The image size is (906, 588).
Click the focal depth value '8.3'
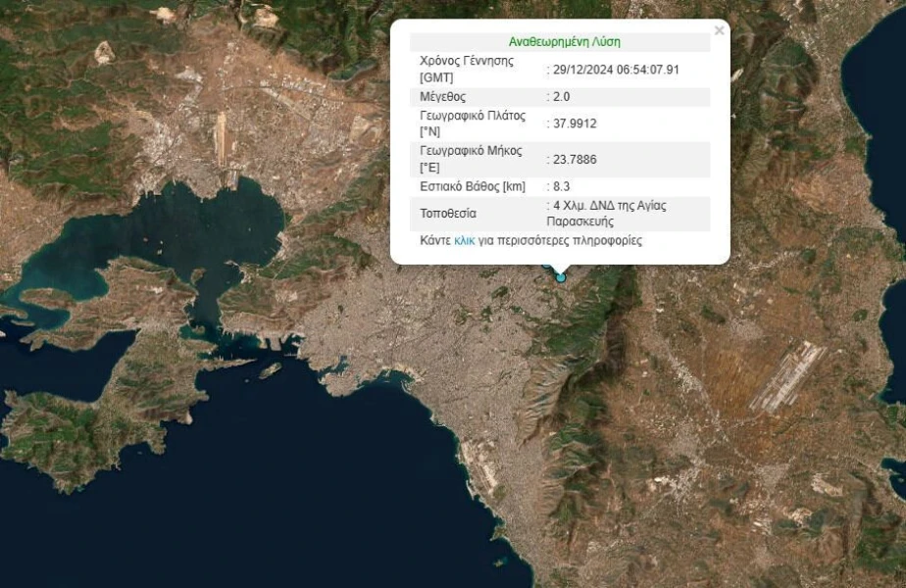pos(561,186)
